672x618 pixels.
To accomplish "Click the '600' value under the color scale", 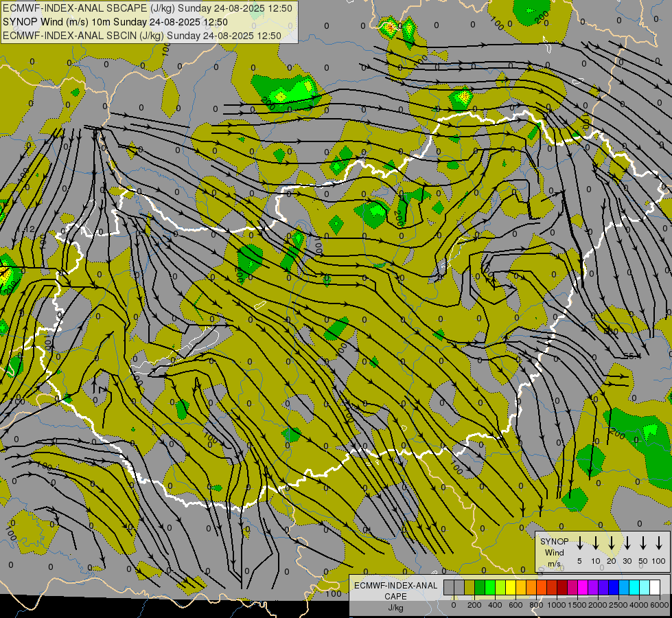I will (515, 605).
